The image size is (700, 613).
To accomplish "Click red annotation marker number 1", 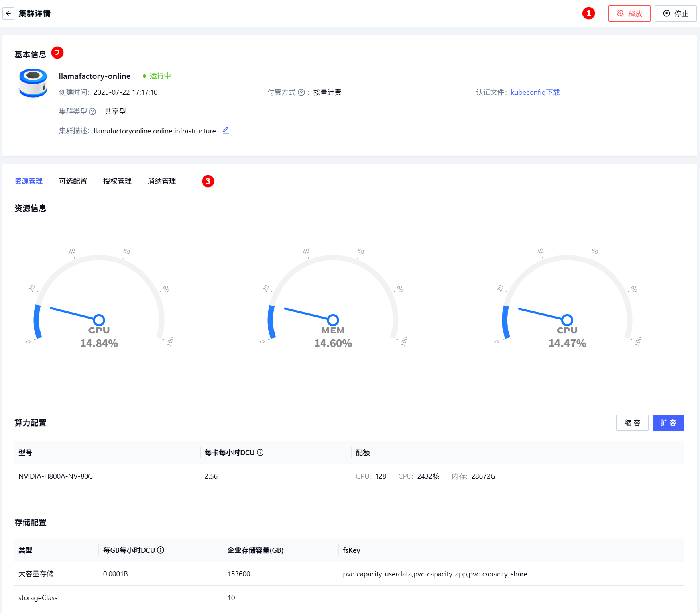I will point(588,14).
